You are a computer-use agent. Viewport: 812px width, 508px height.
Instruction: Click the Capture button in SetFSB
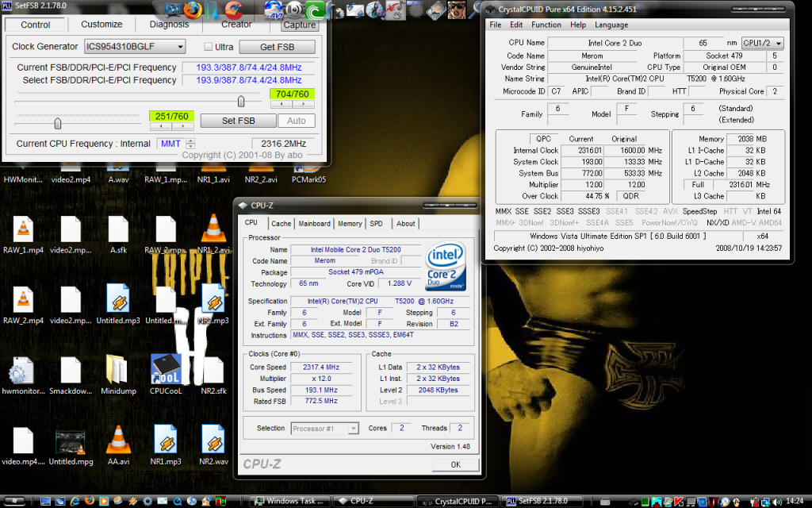point(299,25)
